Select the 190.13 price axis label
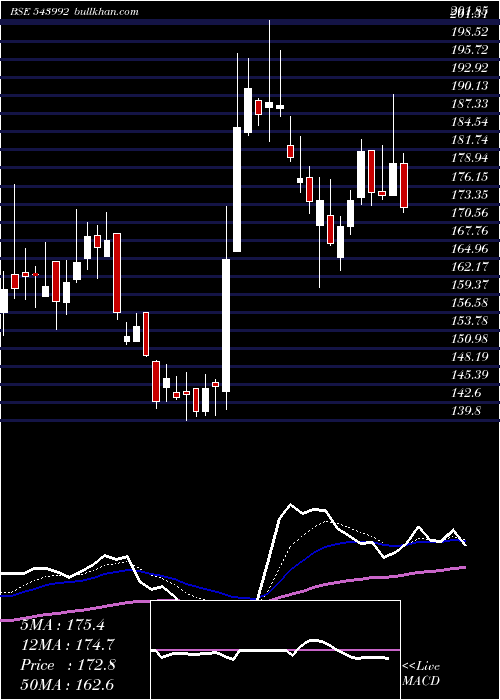The image size is (500, 700). tap(470, 86)
